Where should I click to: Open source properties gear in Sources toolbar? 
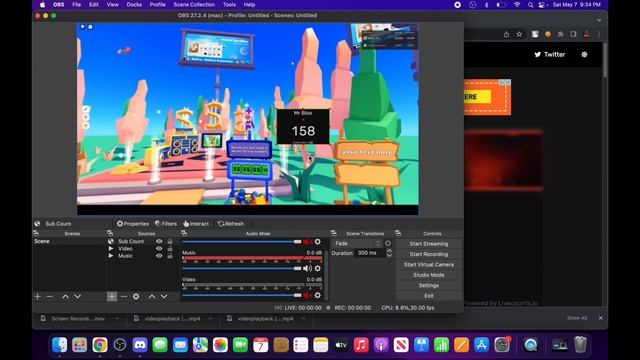pyautogui.click(x=136, y=297)
